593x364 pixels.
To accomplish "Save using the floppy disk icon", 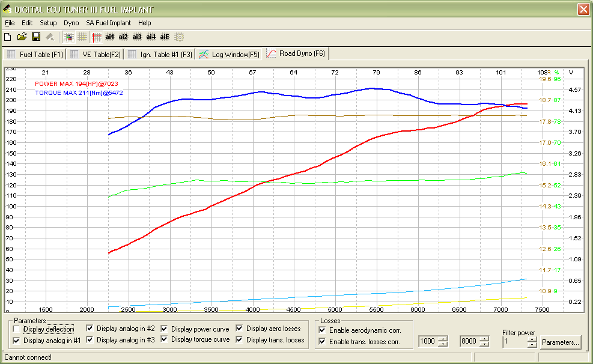I will (35, 37).
